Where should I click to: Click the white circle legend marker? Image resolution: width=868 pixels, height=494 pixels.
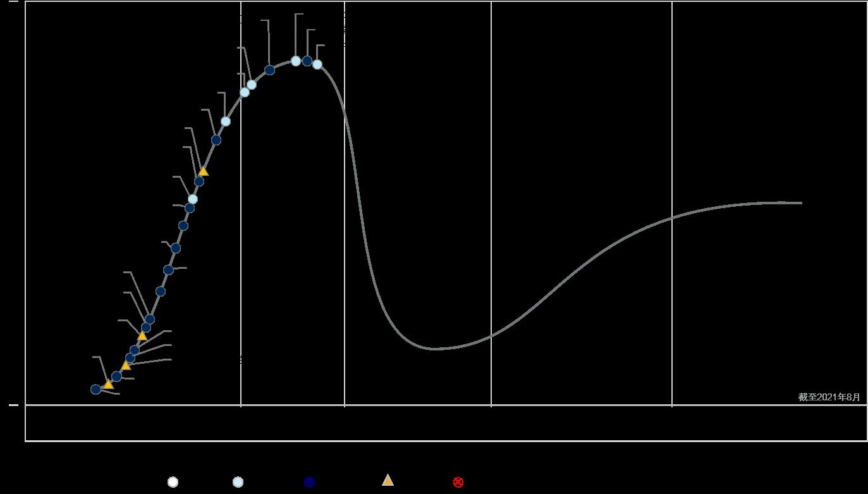173,482
